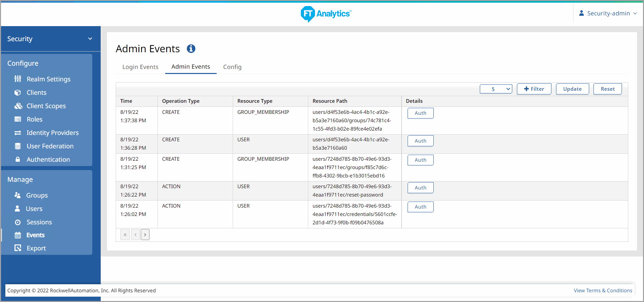The image size is (644, 302).
Task: Expand the Security realm dropdown
Action: point(90,39)
